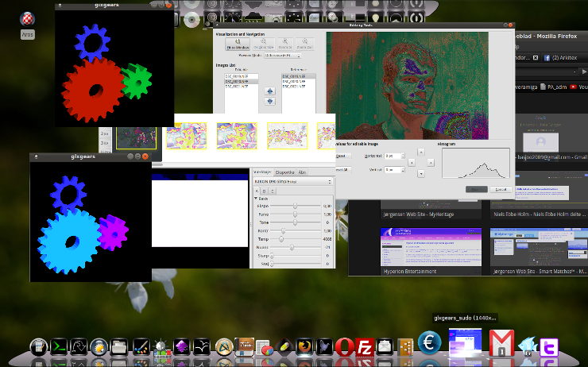Collapse the Basis section triangle
Screen dimensions: 588x367
tap(256, 198)
